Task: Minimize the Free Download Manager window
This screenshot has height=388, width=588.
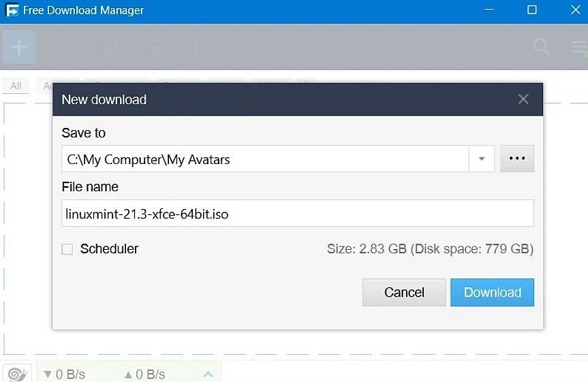Action: 488,10
